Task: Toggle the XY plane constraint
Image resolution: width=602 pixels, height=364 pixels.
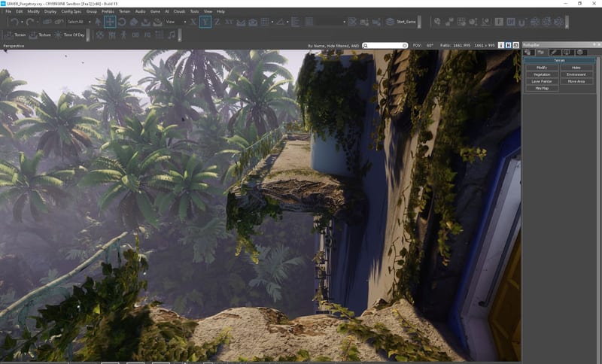Action: pos(229,22)
